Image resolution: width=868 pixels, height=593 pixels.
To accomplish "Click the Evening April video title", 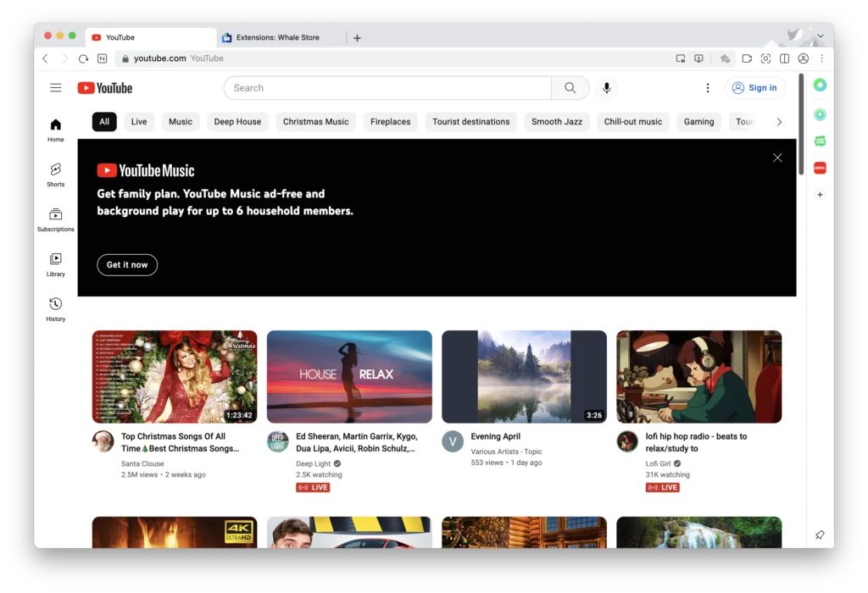I will click(x=495, y=436).
